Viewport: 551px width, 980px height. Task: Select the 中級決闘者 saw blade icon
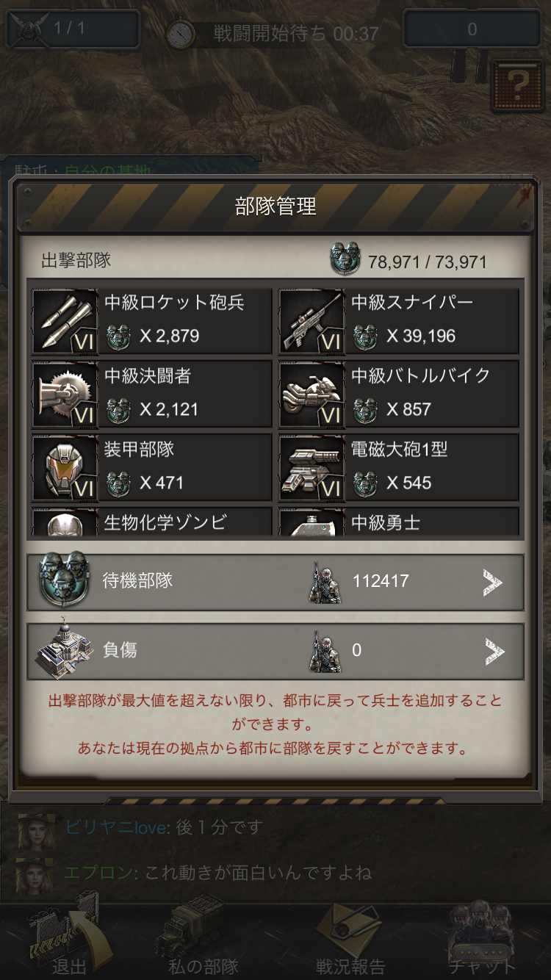pos(65,394)
